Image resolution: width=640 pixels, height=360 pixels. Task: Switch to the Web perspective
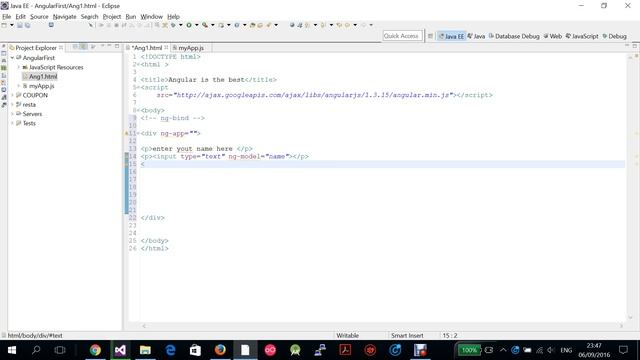pyautogui.click(x=553, y=36)
